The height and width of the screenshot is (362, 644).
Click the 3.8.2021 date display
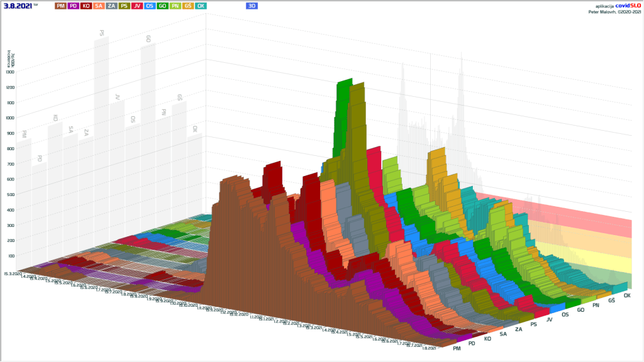tap(18, 6)
